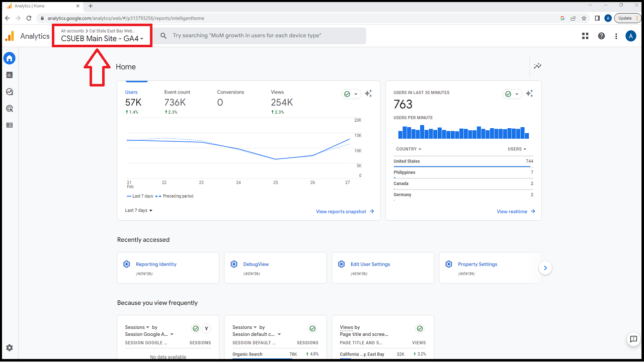Expand the USERS metric dropdown

(517, 149)
